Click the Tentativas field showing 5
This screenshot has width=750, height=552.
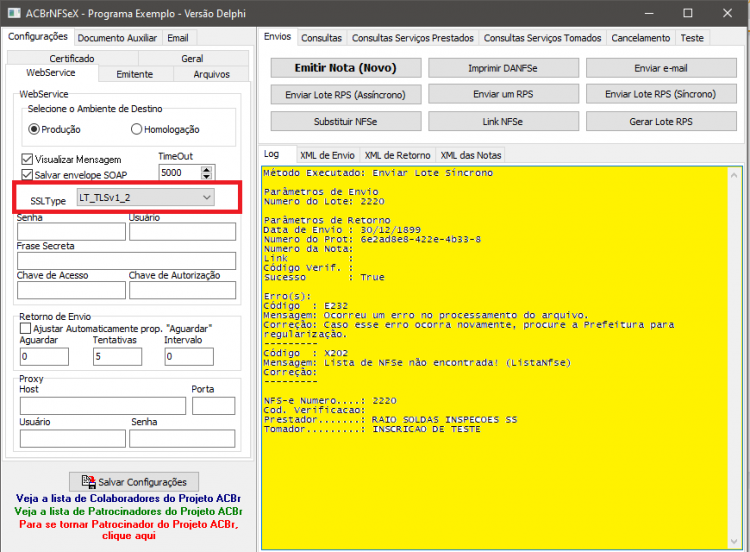point(118,356)
